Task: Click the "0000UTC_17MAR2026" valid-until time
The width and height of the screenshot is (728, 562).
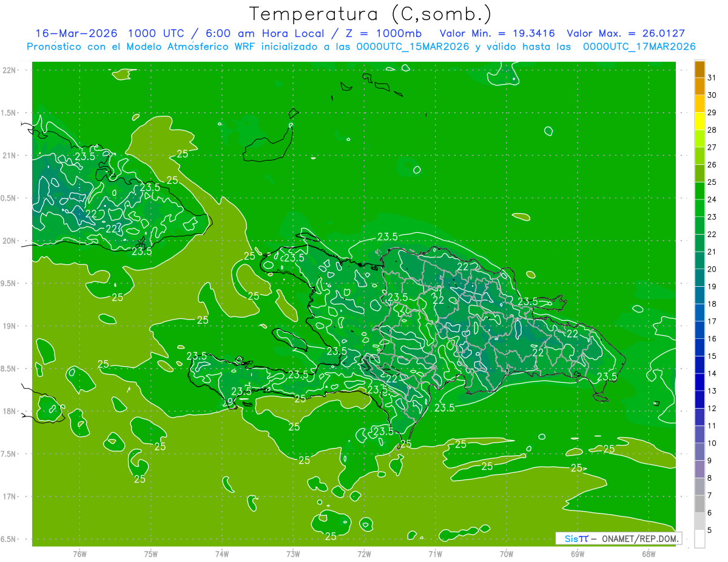Action: (639, 47)
